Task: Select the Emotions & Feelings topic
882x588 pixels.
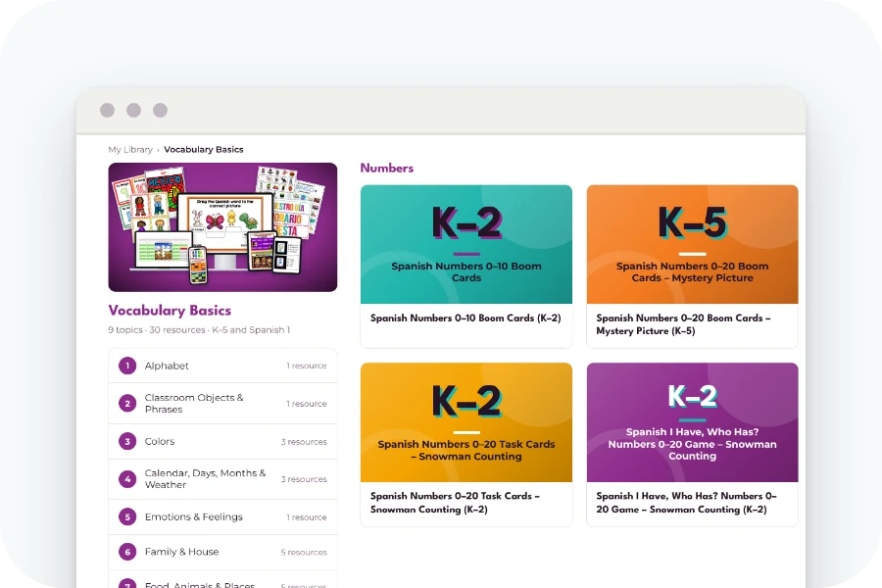Action: click(222, 517)
